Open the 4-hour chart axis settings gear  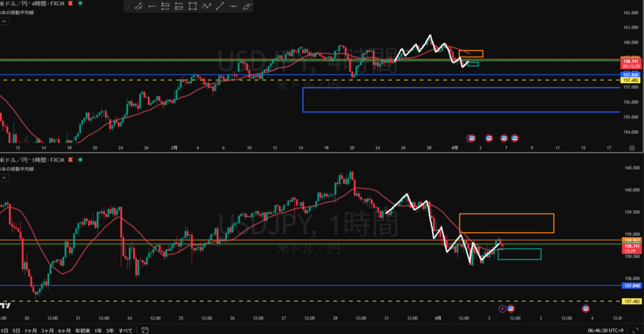click(x=631, y=147)
